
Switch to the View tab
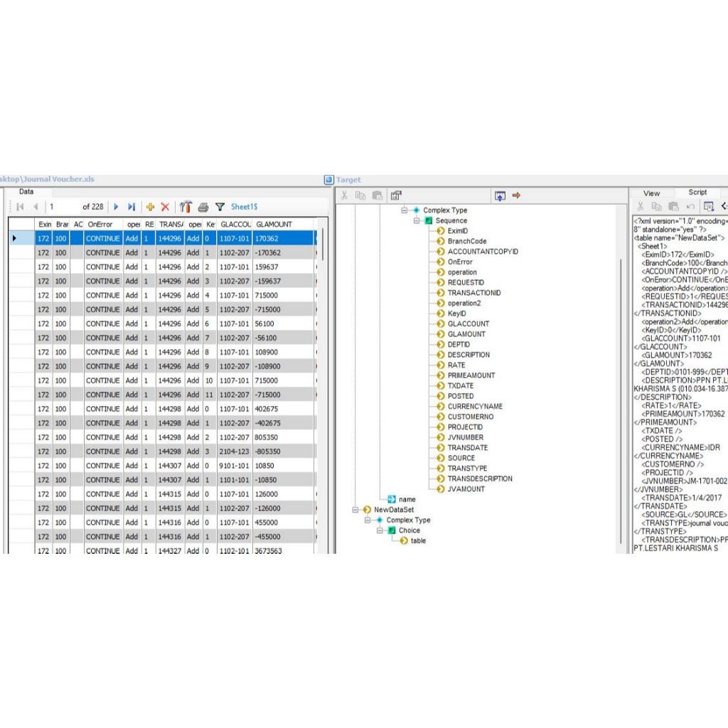click(x=652, y=192)
